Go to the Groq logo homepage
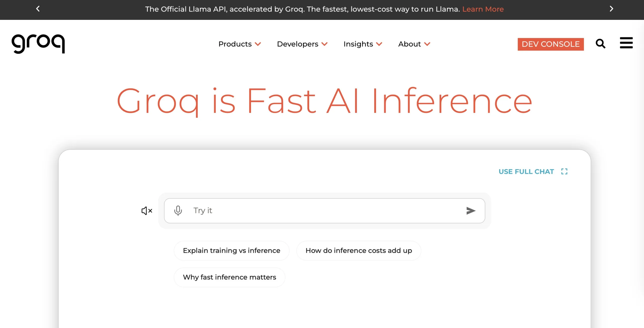Image resolution: width=644 pixels, height=328 pixels. (x=38, y=44)
